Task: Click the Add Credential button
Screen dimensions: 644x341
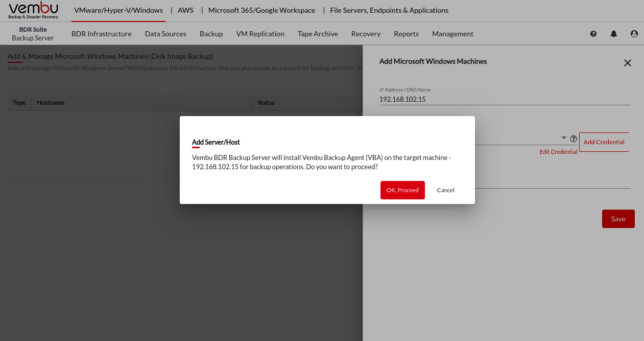Action: [x=604, y=142]
